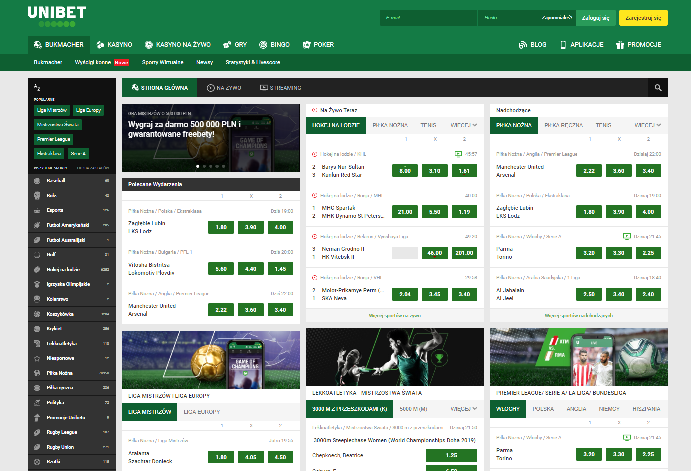Viewport: 691px width, 471px height.
Task: Click the Kasyno na żywo roulette icon
Action: tap(149, 45)
